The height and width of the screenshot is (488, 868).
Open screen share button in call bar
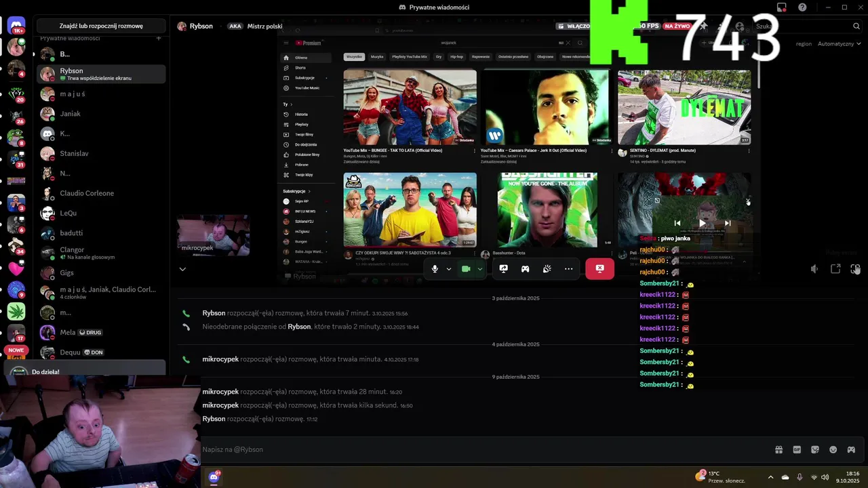(x=503, y=269)
